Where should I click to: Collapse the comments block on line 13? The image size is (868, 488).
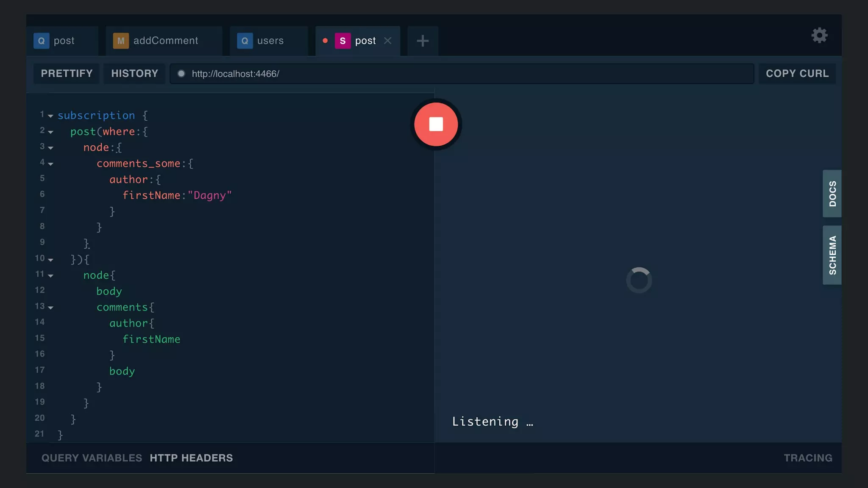(x=50, y=308)
